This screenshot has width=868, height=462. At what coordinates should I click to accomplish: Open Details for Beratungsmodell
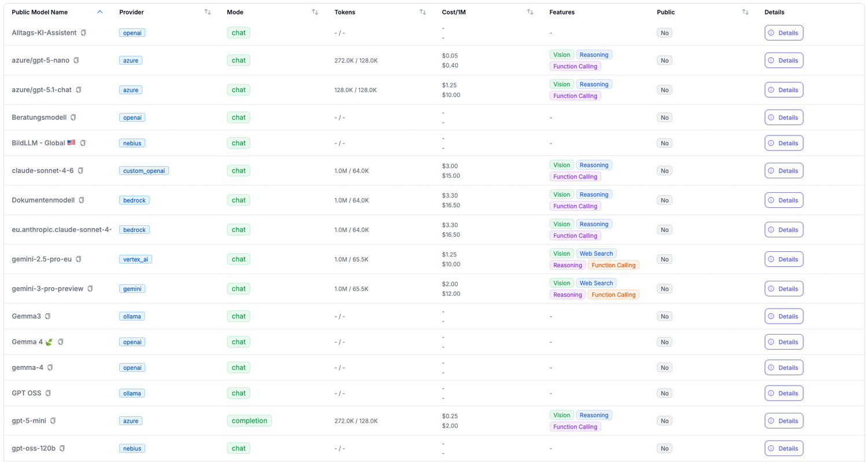click(784, 118)
